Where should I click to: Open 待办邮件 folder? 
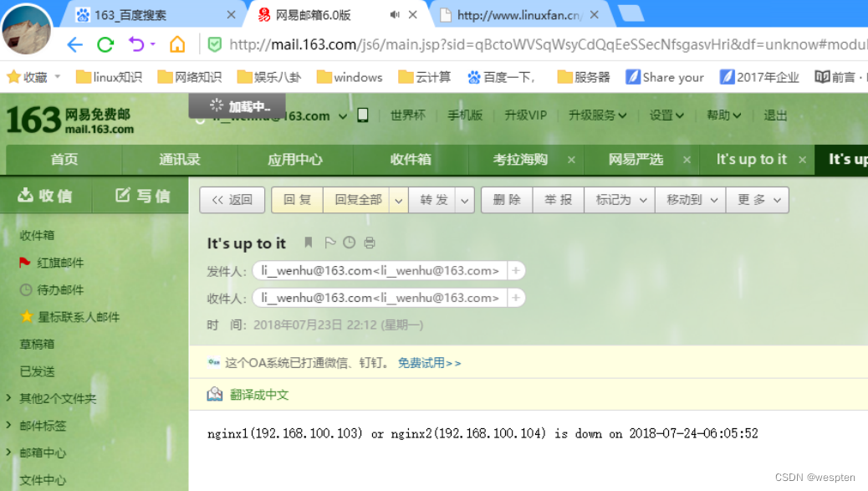(59, 289)
